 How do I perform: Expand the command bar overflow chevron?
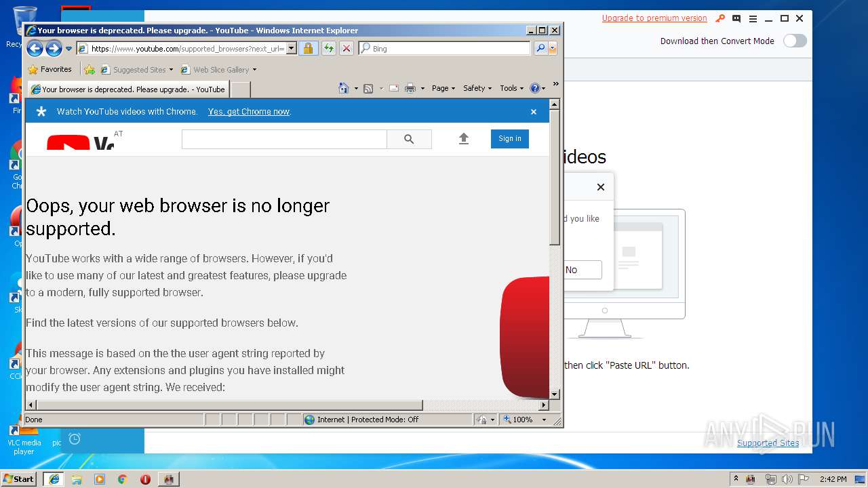coord(555,84)
